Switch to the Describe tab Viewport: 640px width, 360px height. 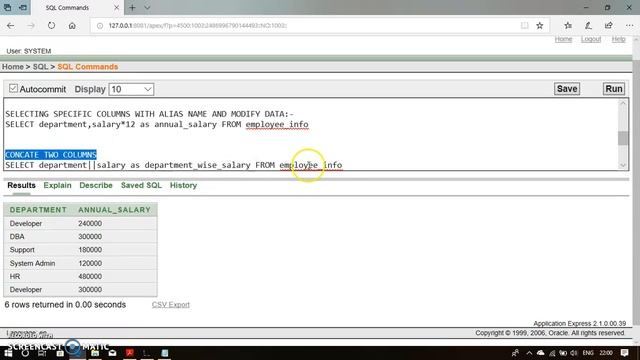coord(96,185)
